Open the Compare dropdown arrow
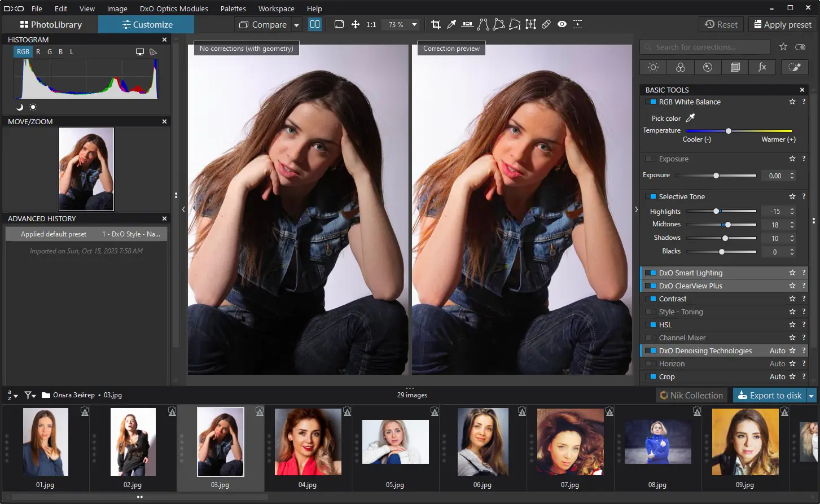 [x=297, y=25]
